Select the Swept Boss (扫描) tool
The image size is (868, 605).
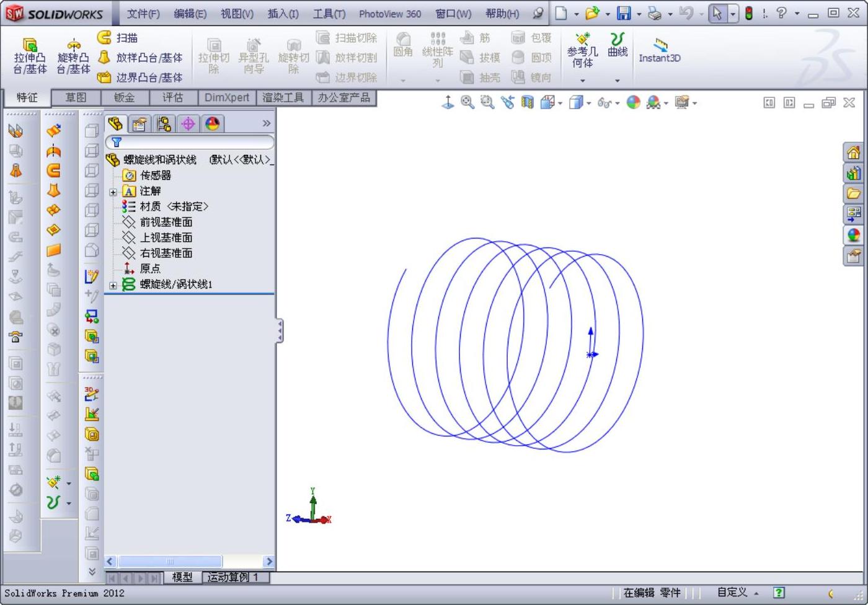coord(117,38)
